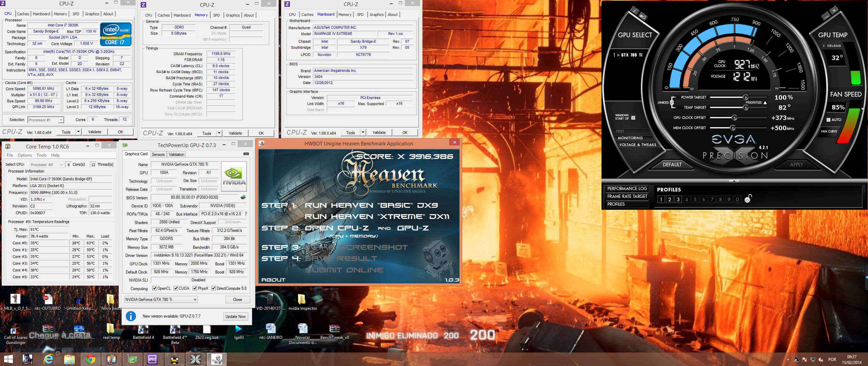Click RUN HEAVEN "XTREME" DX11
Screen dimensions: 868x366
[x=377, y=217]
